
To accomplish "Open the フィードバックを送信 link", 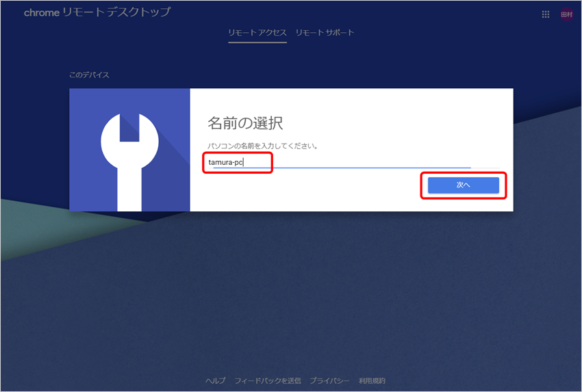I will (x=268, y=380).
